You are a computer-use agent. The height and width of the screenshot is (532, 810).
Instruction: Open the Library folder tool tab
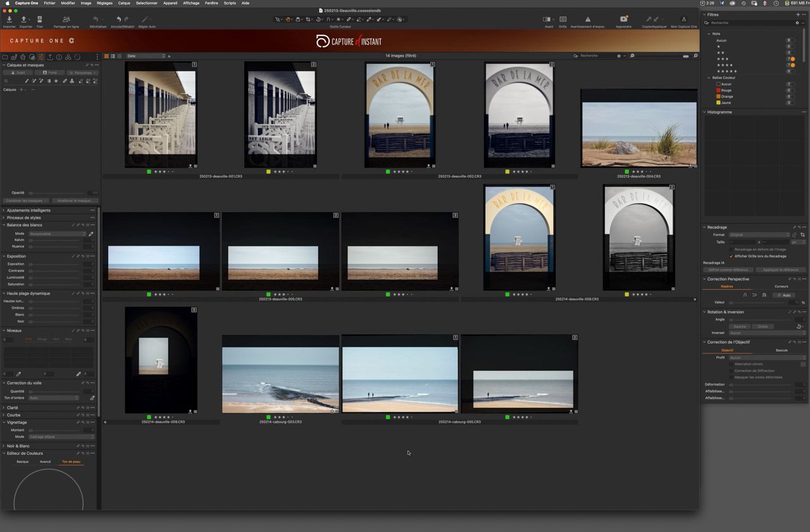(x=5, y=57)
